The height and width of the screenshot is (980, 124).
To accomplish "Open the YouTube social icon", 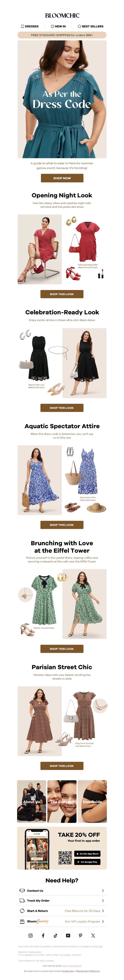I will [x=68, y=936].
